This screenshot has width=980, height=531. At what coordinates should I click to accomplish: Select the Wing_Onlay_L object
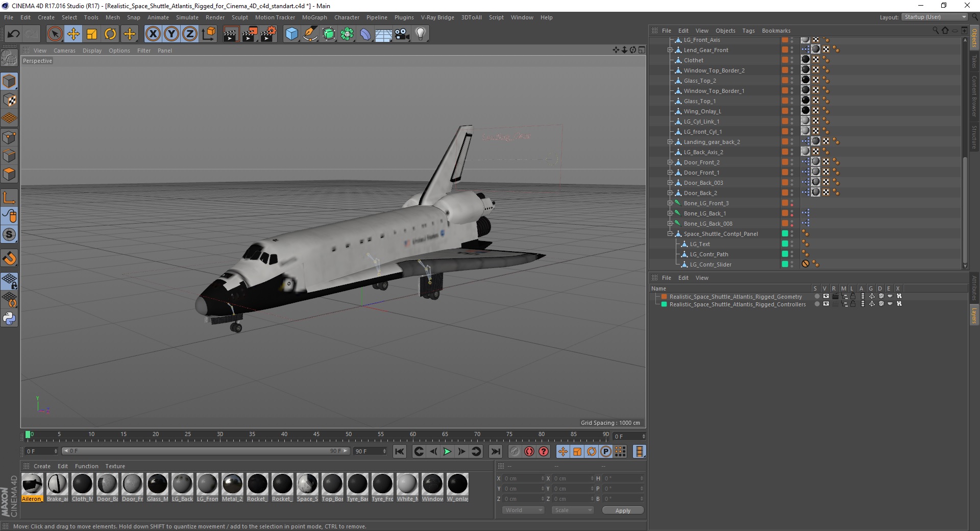[702, 111]
